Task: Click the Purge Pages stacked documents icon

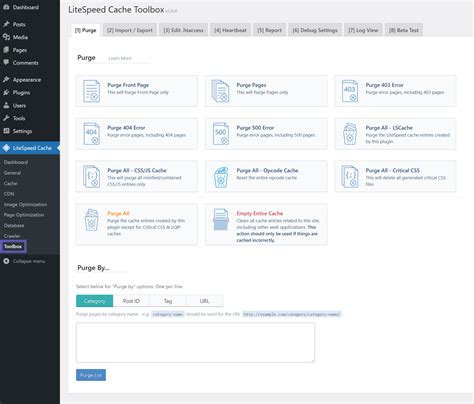Action: tap(220, 91)
